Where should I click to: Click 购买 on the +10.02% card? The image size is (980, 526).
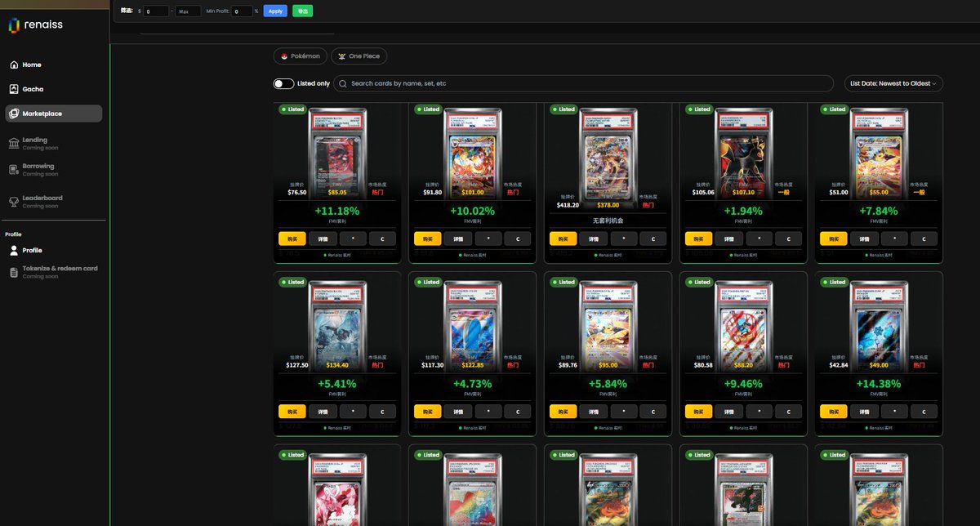click(428, 238)
